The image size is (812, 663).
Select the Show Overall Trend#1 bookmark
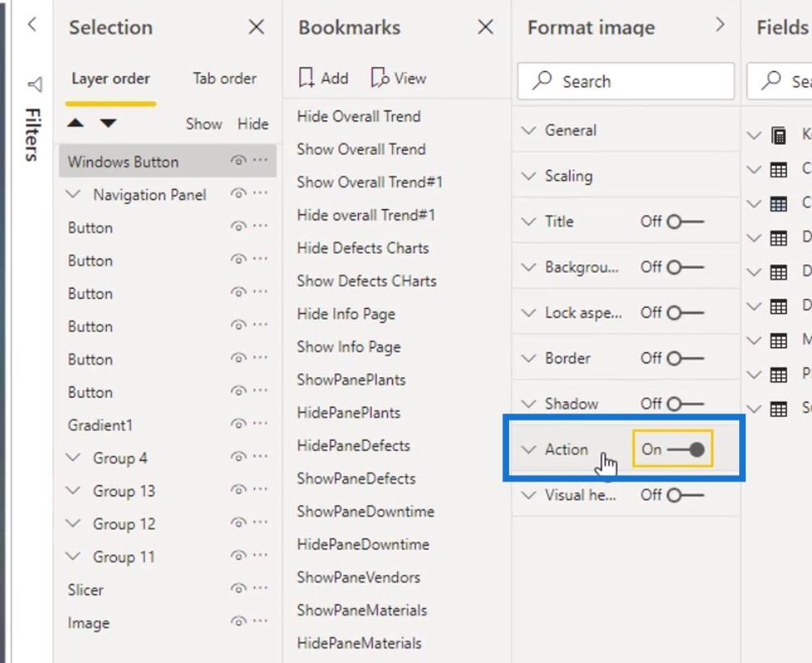click(370, 182)
